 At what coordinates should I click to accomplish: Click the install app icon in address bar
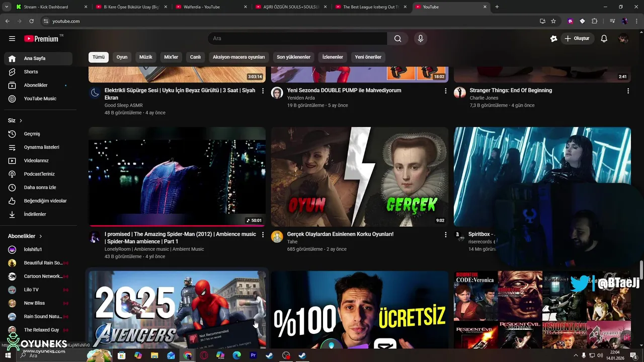[542, 21]
